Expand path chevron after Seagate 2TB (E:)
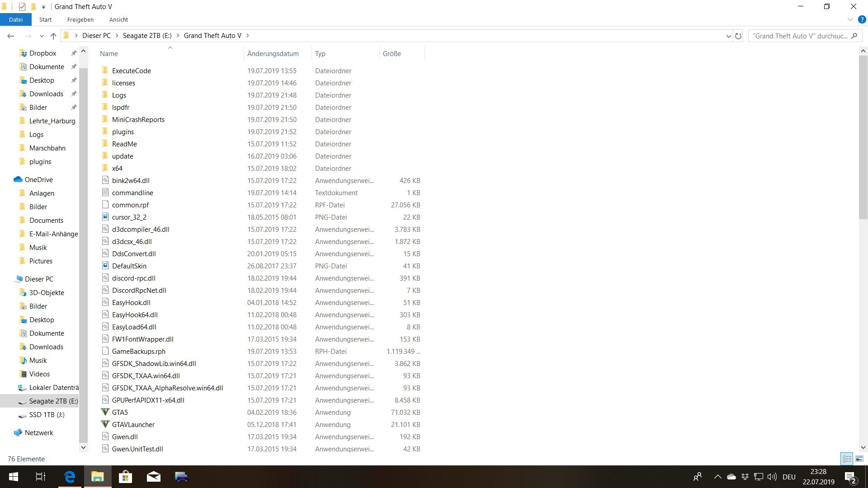Screen dimensions: 868x488 point(178,36)
